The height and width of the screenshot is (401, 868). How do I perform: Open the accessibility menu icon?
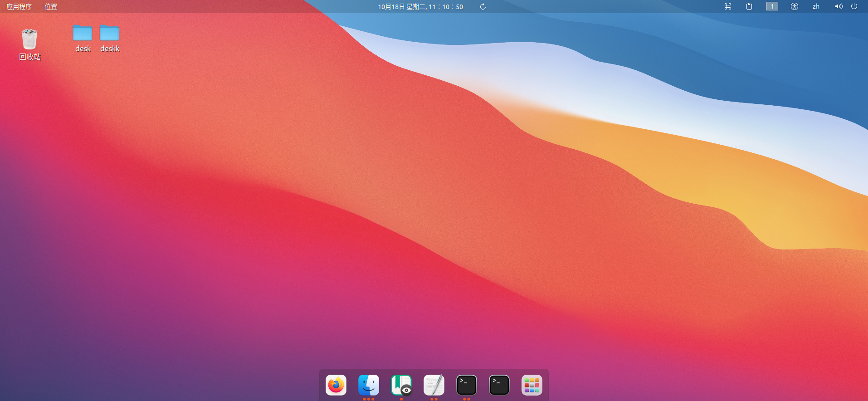pos(795,6)
